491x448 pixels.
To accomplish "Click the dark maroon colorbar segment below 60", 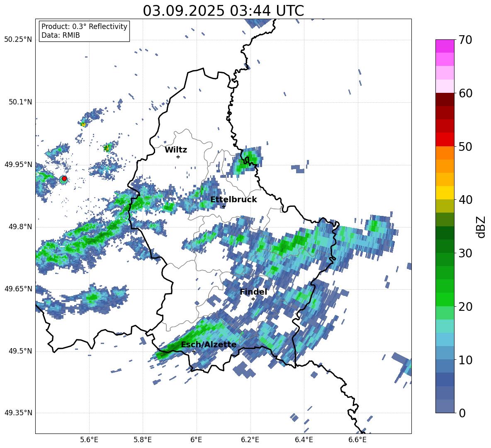I will (445, 99).
